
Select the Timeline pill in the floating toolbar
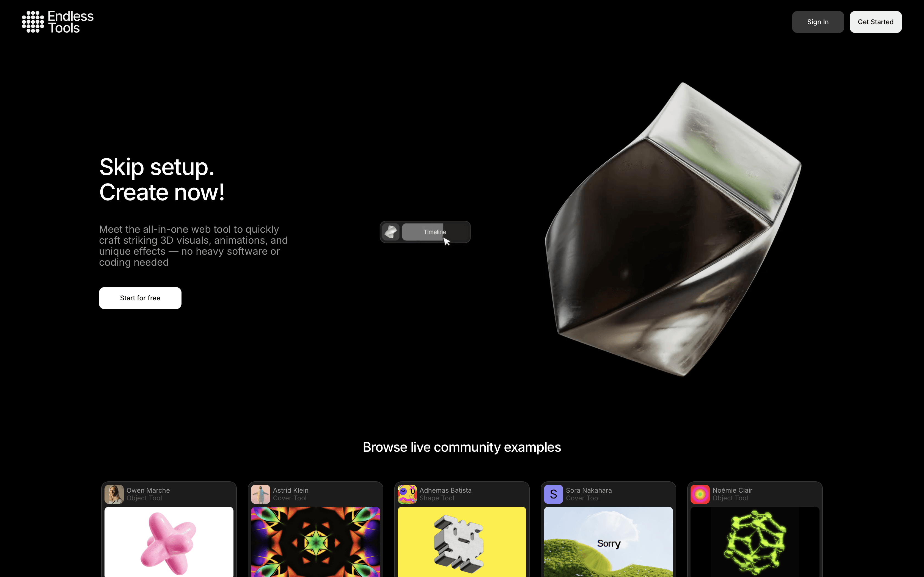(435, 232)
